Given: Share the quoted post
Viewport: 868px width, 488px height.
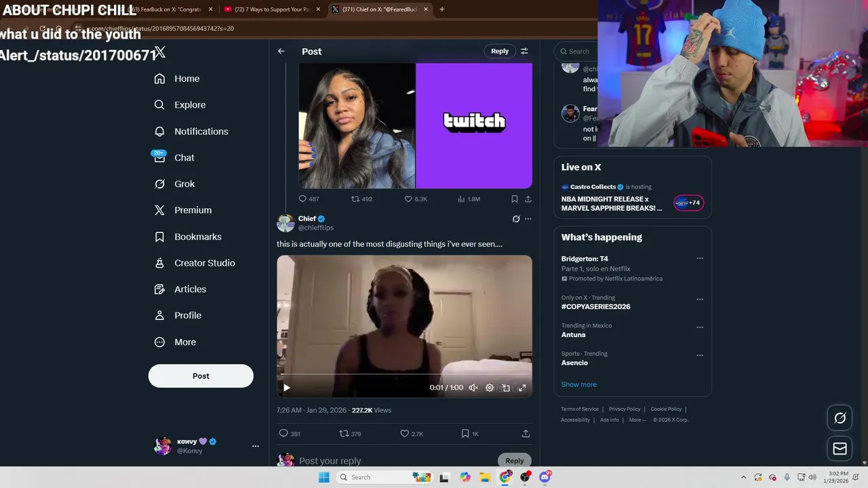Looking at the screenshot, I should coord(528,199).
